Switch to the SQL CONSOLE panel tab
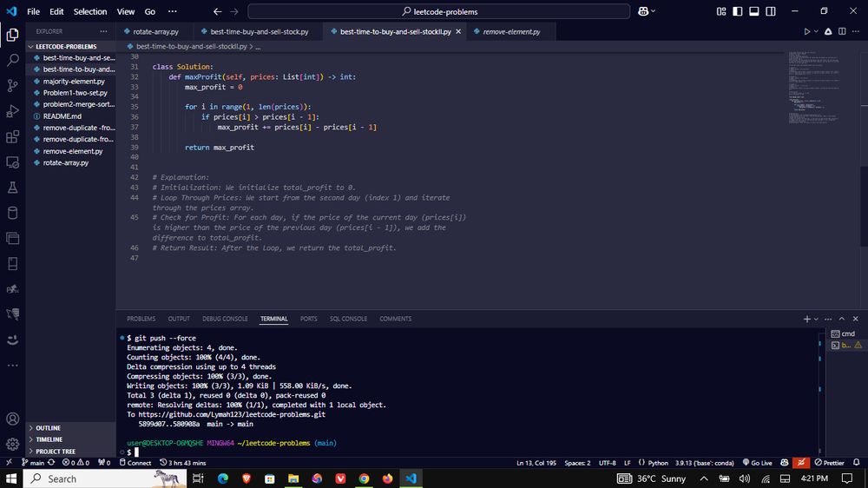868x488 pixels. [348, 319]
